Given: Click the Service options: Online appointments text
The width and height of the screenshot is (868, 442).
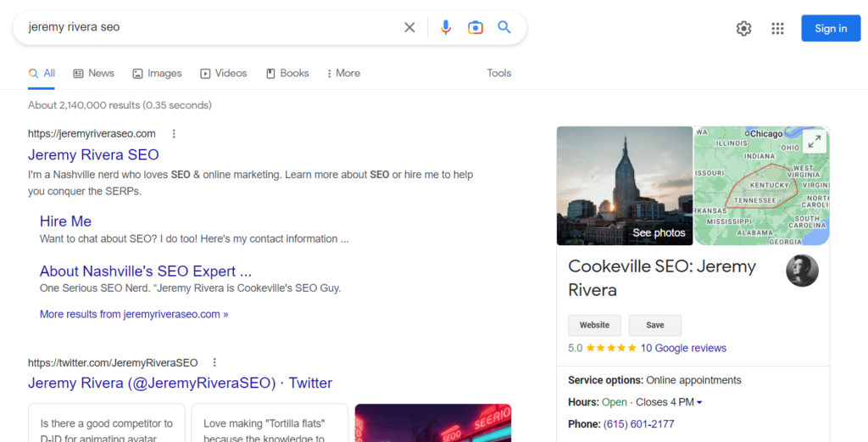Looking at the screenshot, I should point(654,381).
